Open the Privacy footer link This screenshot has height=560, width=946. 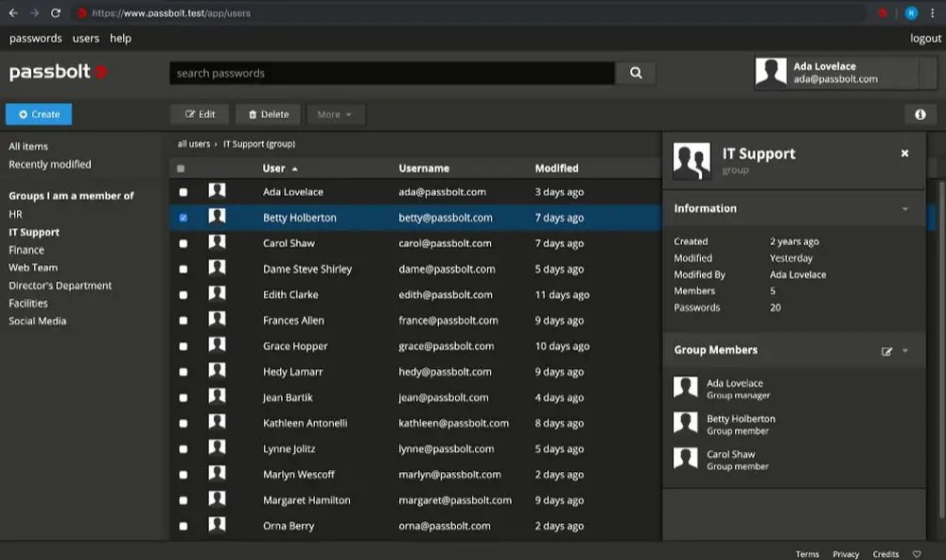pyautogui.click(x=845, y=554)
